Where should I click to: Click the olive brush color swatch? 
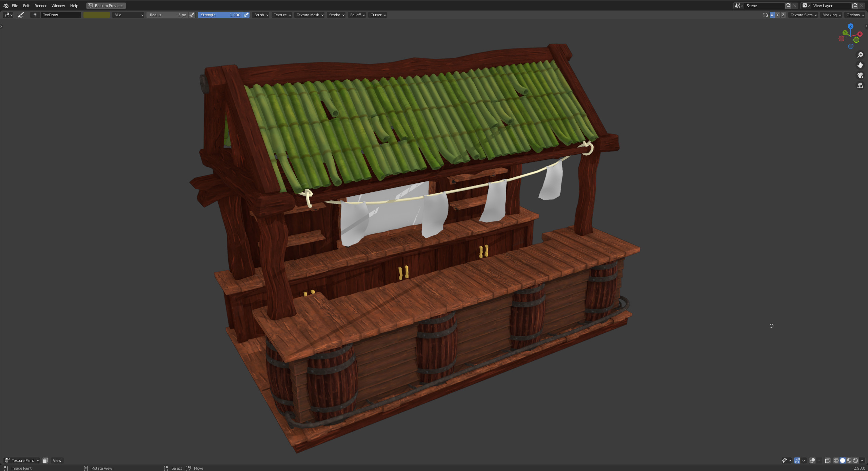(97, 15)
